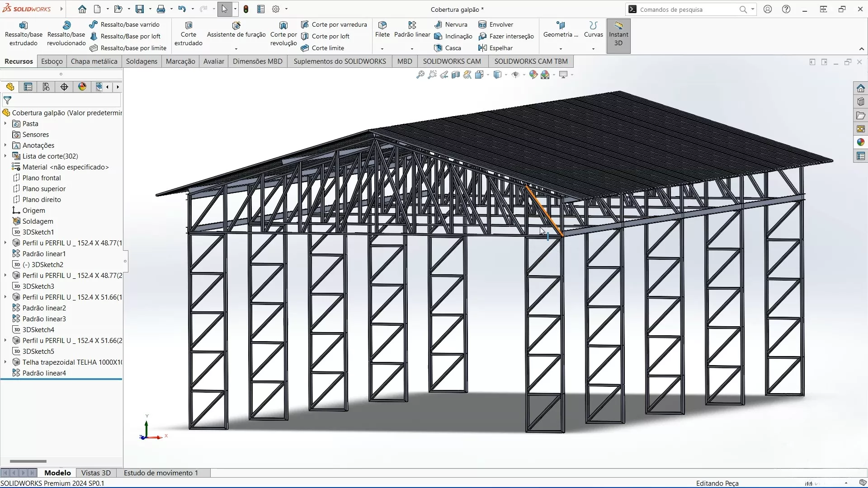
Task: Open the Padrão linear dropdown arrow
Action: coord(412,49)
